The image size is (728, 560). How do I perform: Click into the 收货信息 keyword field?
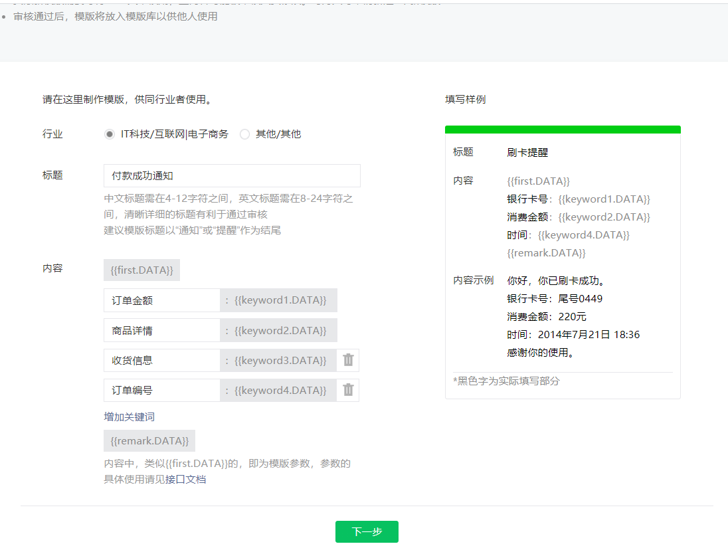click(162, 360)
